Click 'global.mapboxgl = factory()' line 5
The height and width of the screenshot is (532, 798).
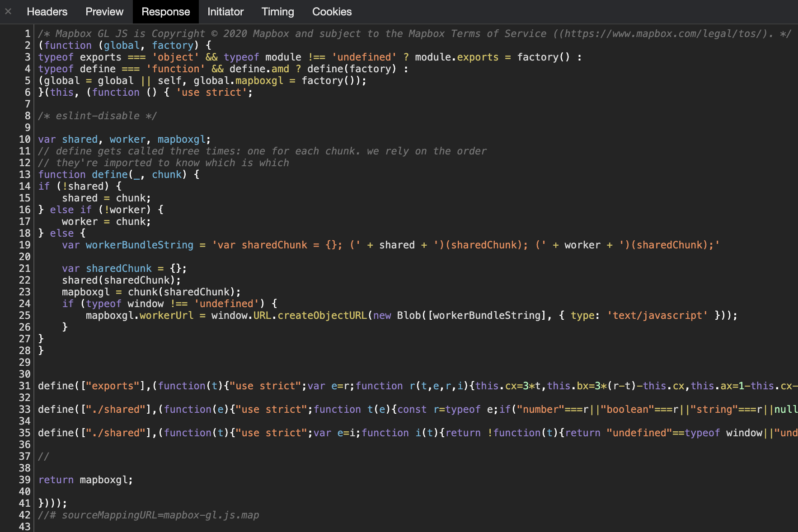tap(202, 81)
